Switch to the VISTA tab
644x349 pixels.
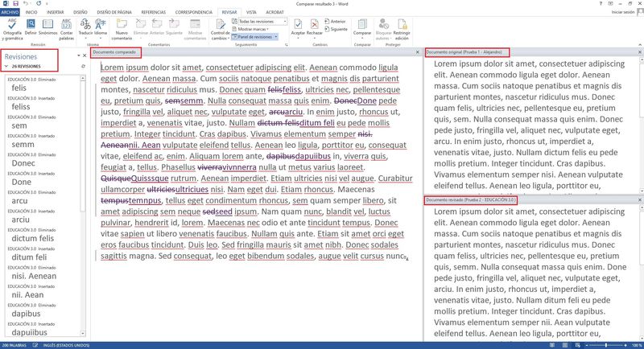251,12
